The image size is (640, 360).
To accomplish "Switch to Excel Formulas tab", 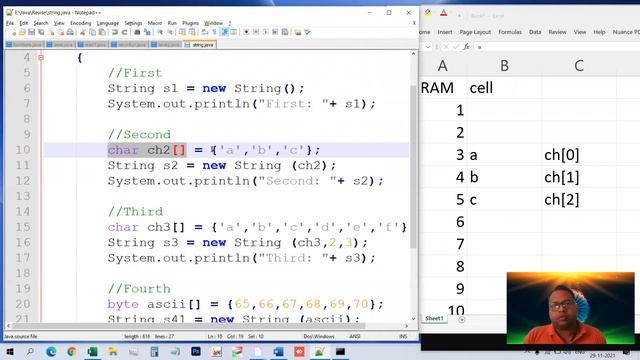I will click(x=510, y=32).
